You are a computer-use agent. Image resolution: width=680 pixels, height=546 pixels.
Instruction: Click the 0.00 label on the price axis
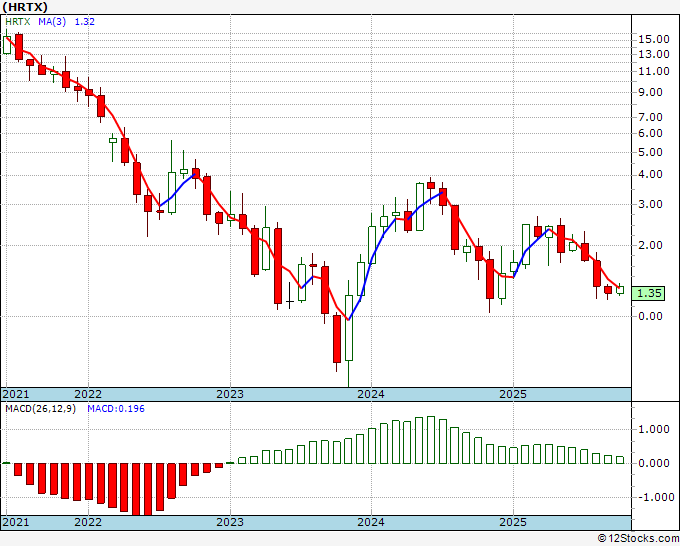click(650, 316)
